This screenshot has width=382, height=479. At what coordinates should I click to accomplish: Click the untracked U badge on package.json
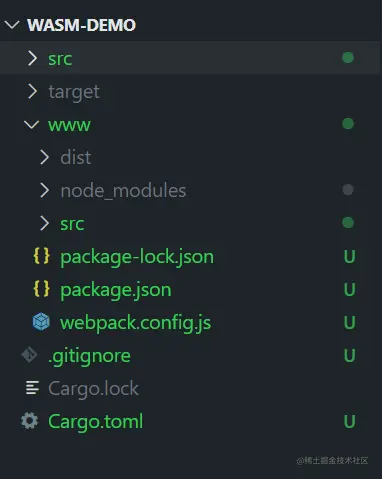(x=349, y=289)
